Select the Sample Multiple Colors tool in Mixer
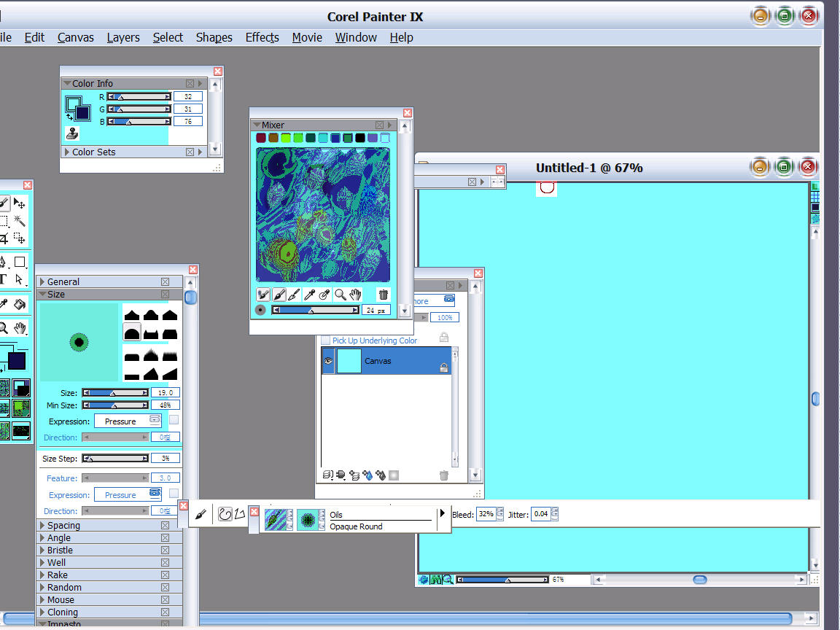The height and width of the screenshot is (630, 840). pos(324,295)
